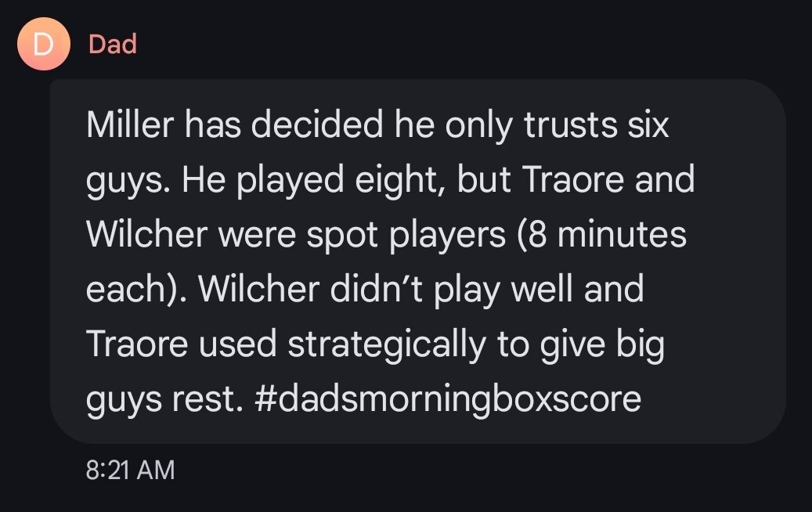The width and height of the screenshot is (812, 512).
Task: Click the phrase "Traore used"
Action: [181, 344]
